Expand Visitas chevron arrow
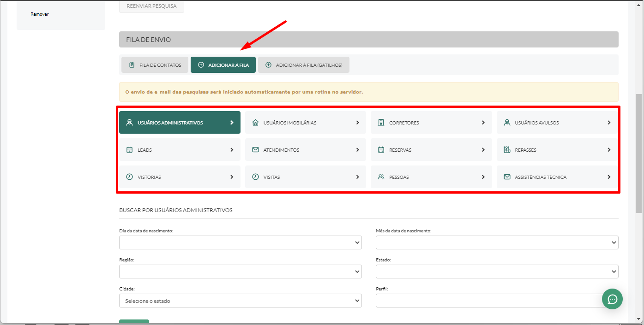The height and width of the screenshot is (325, 644). click(358, 177)
